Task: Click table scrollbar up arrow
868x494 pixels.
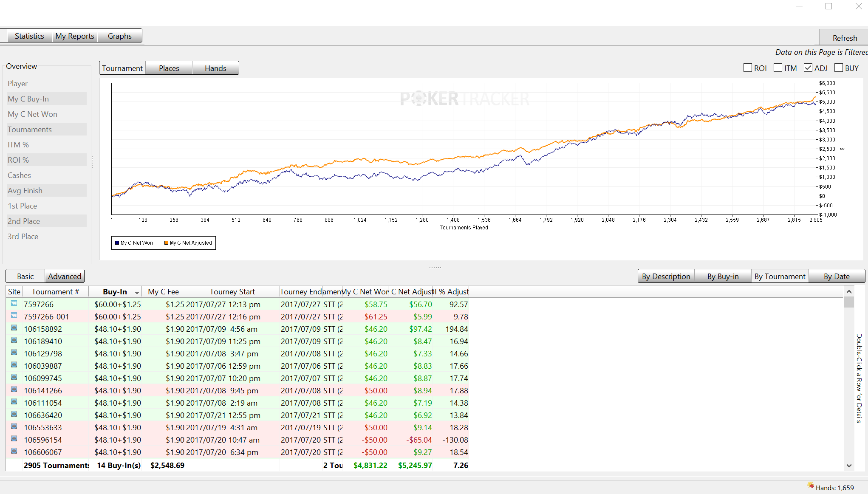Action: click(x=849, y=292)
